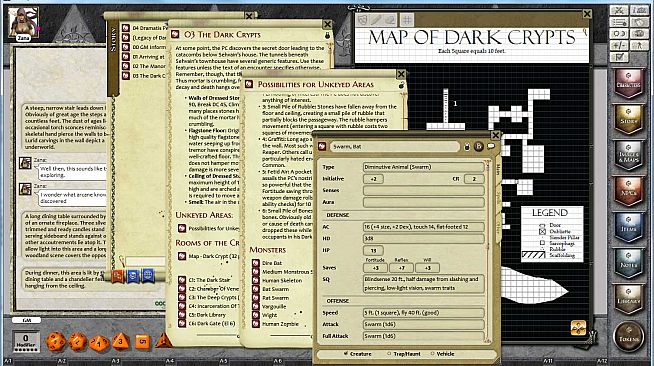Click the HP value box
This screenshot has height=366, width=654.
point(373,251)
